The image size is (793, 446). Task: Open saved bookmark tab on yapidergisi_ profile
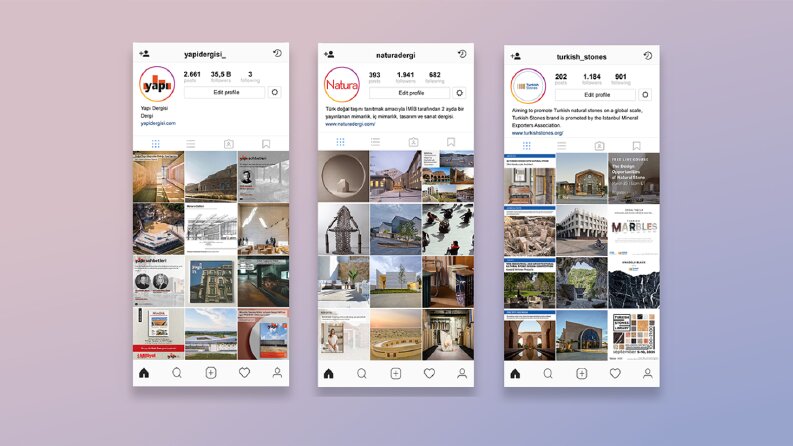[x=266, y=144]
